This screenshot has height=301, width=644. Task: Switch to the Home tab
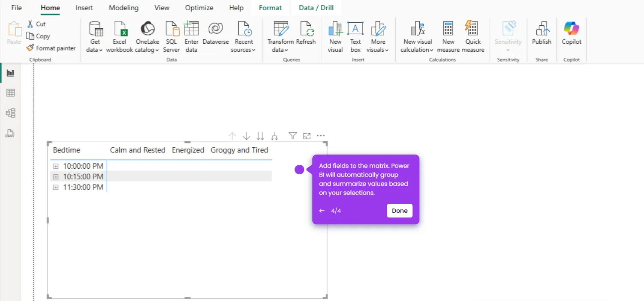50,8
